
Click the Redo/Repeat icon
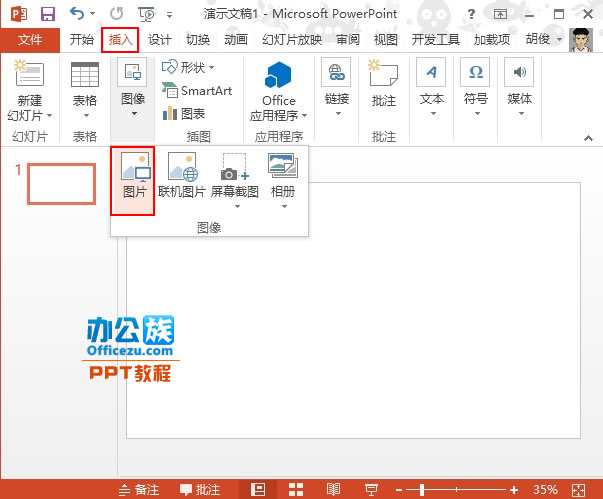click(117, 14)
